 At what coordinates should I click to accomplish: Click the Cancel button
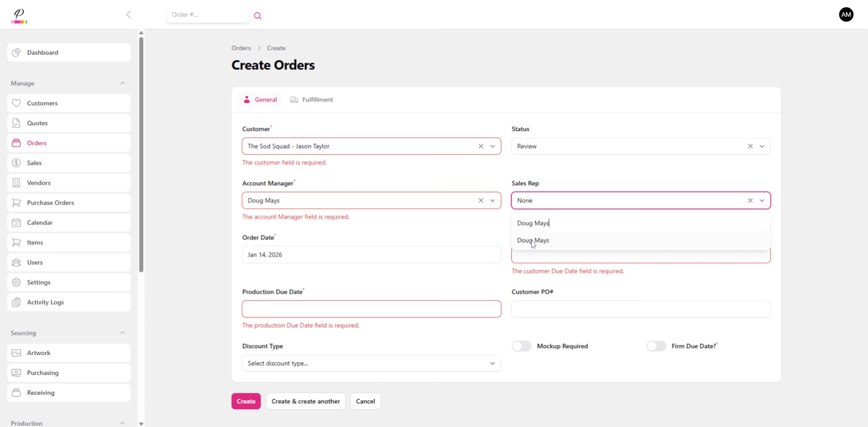(x=365, y=401)
